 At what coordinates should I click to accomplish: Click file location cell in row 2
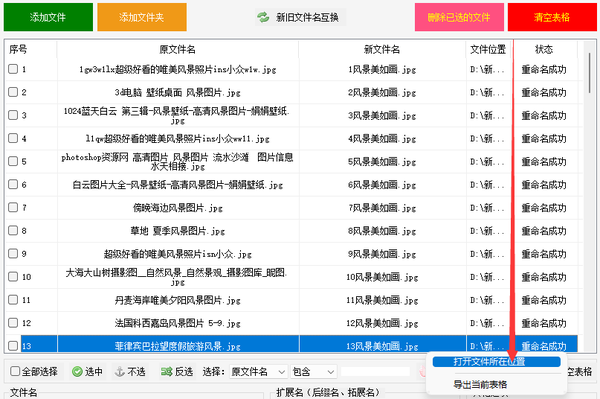click(x=488, y=92)
